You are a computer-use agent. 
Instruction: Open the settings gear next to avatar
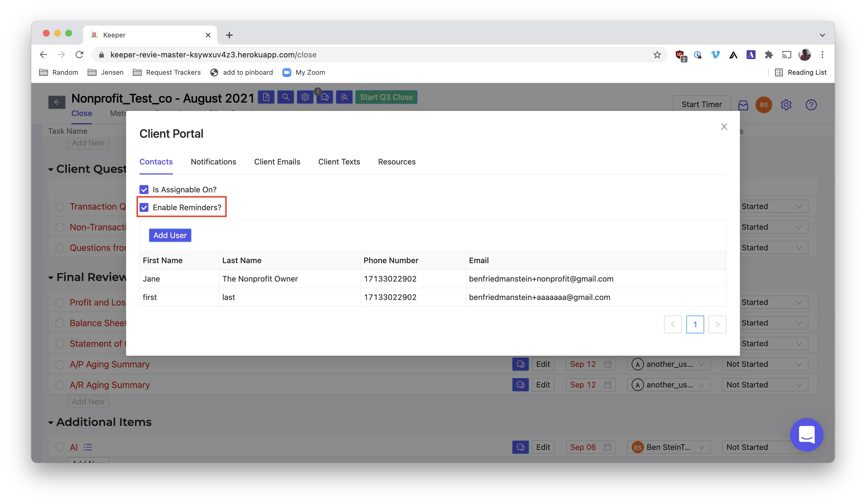[x=786, y=105]
